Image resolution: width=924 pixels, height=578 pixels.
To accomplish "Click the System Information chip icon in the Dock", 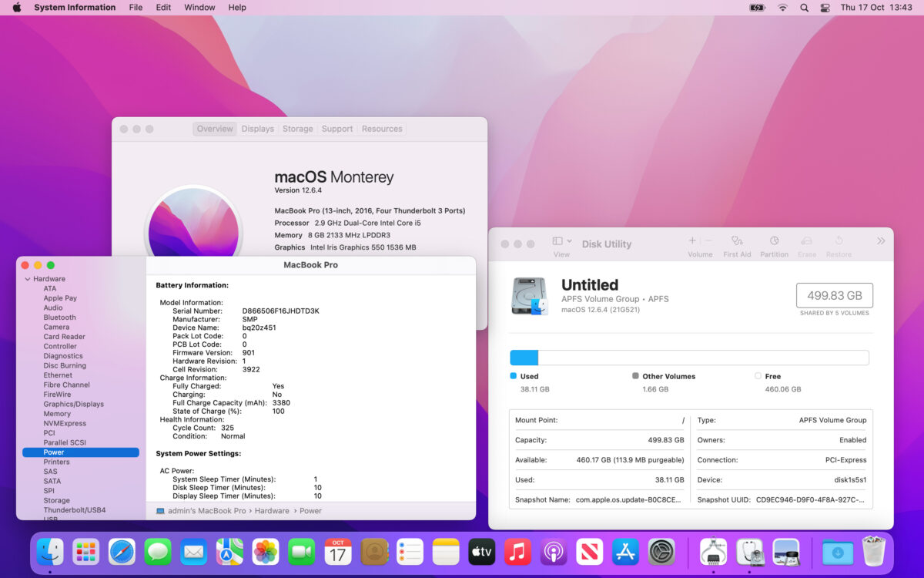I will tap(714, 551).
